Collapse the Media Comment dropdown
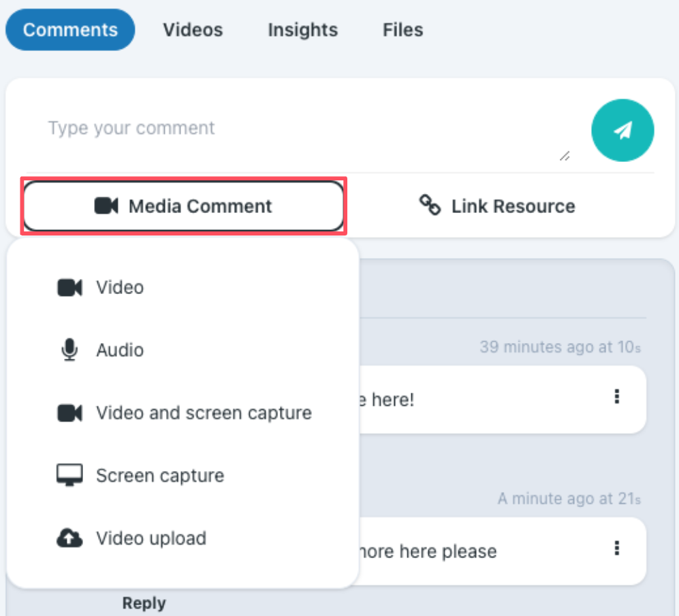The width and height of the screenshot is (679, 616). 184,206
